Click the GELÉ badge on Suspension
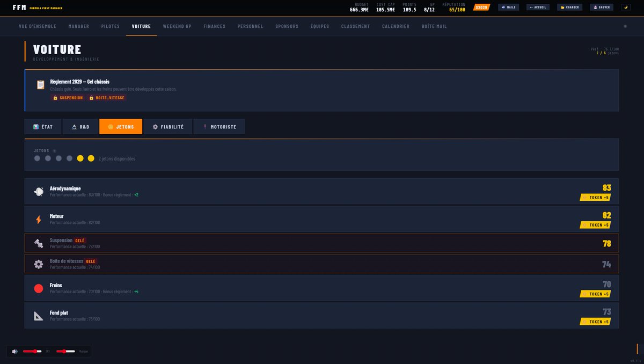Image resolution: width=644 pixels, height=364 pixels. pyautogui.click(x=80, y=241)
